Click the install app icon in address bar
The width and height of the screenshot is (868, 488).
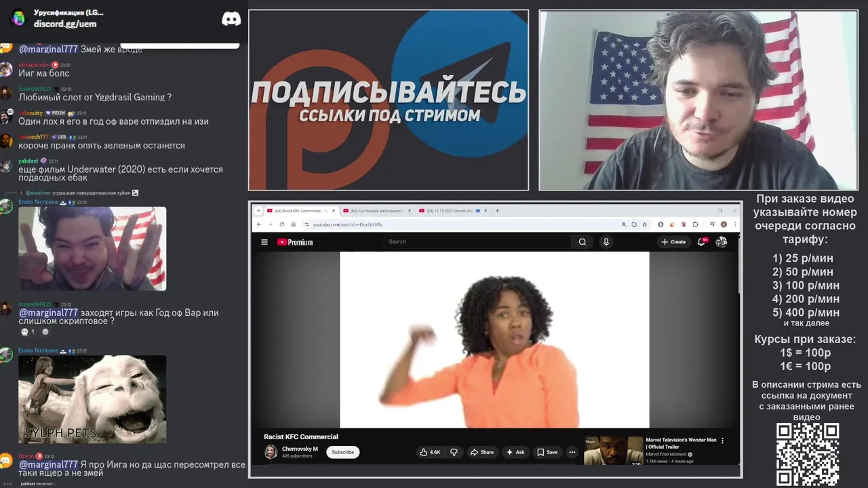[x=634, y=224]
